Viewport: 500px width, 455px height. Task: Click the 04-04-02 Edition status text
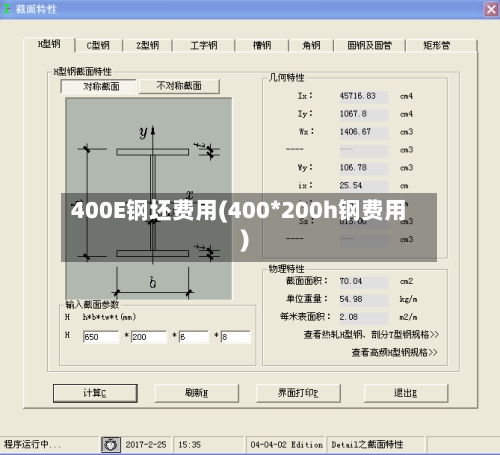tap(287, 445)
